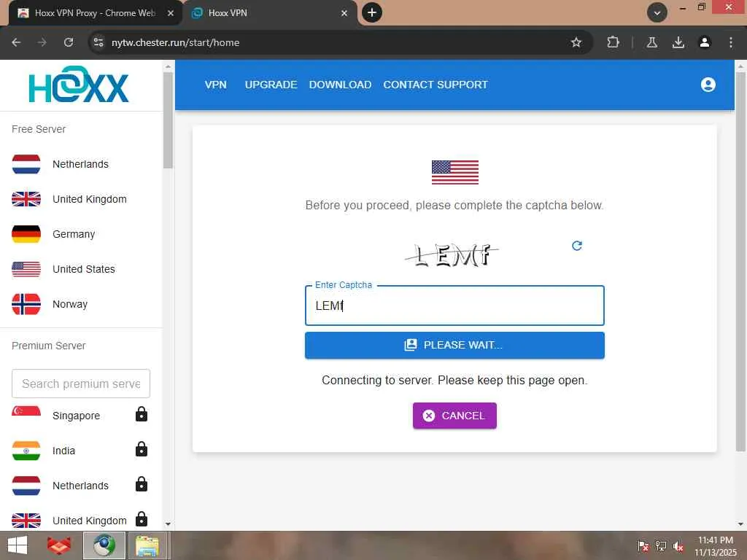Switch to the Hoxx VPN tab

point(270,13)
